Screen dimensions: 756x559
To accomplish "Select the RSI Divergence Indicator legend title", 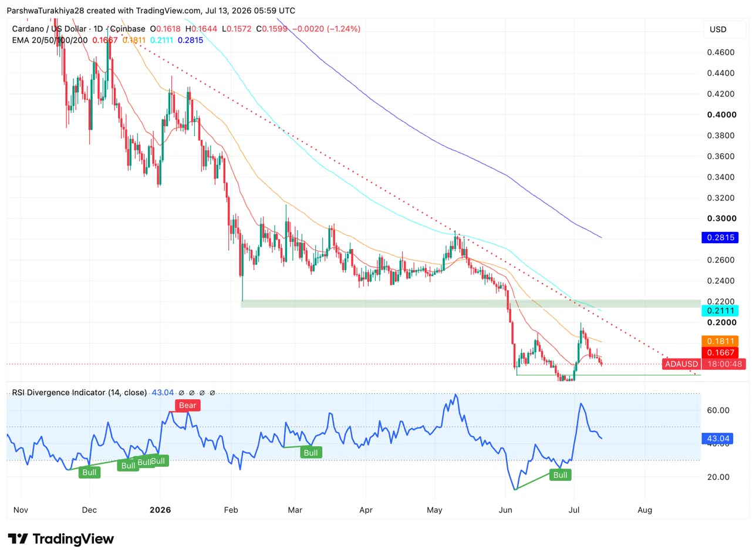I will pyautogui.click(x=79, y=392).
